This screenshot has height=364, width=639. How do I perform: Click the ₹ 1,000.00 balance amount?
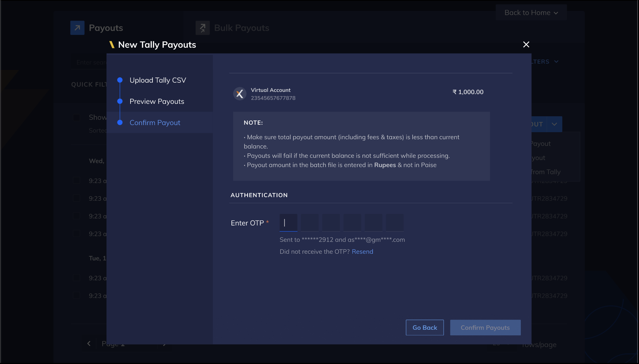coord(468,92)
